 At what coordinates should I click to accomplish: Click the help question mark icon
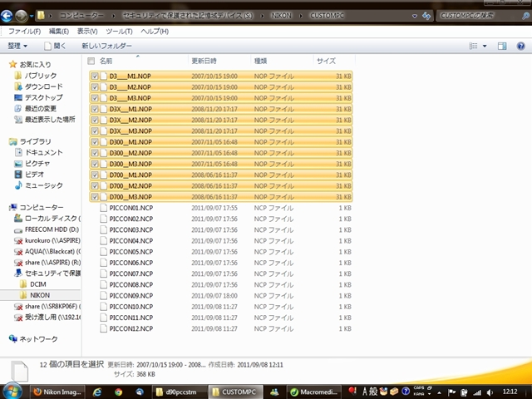(522, 45)
